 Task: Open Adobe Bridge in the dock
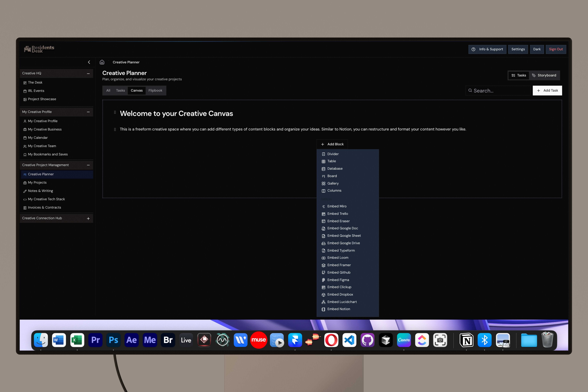(168, 340)
